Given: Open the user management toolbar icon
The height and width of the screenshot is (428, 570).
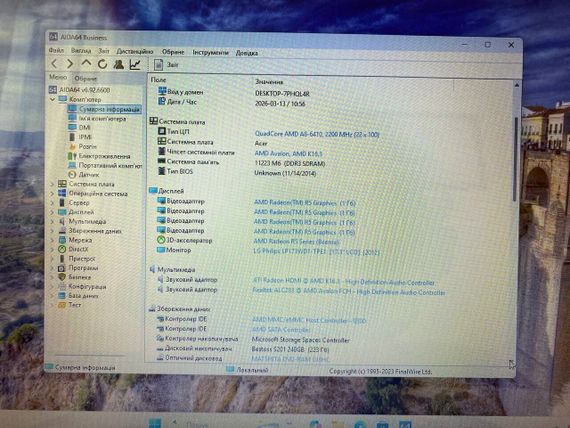Looking at the screenshot, I should click(119, 64).
